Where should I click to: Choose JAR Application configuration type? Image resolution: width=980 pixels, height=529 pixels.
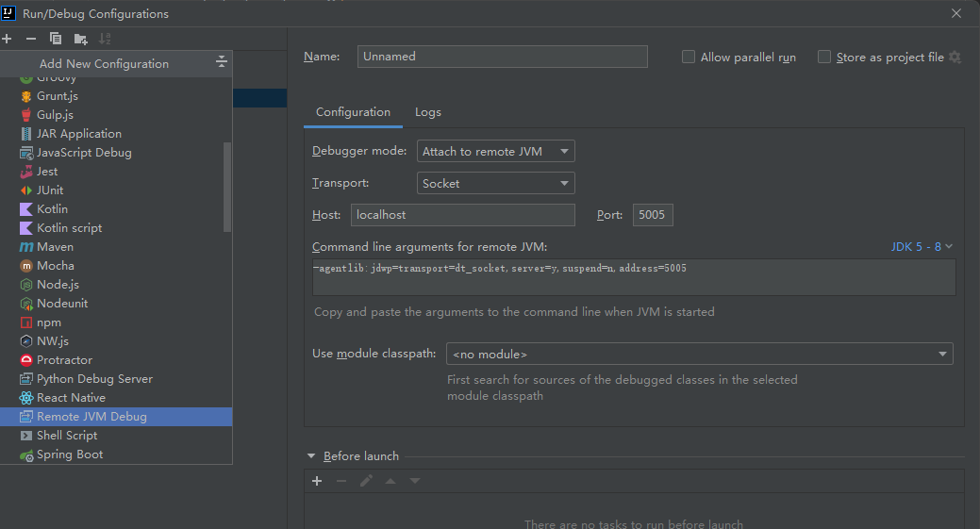(x=116, y=133)
